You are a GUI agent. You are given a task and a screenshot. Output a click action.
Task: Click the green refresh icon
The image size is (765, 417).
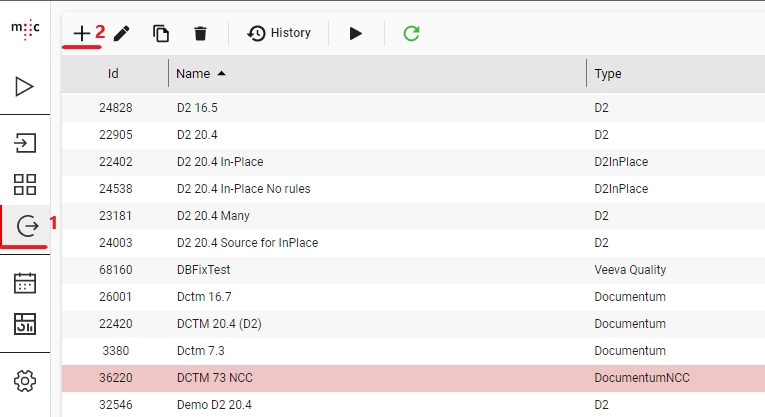[411, 33]
